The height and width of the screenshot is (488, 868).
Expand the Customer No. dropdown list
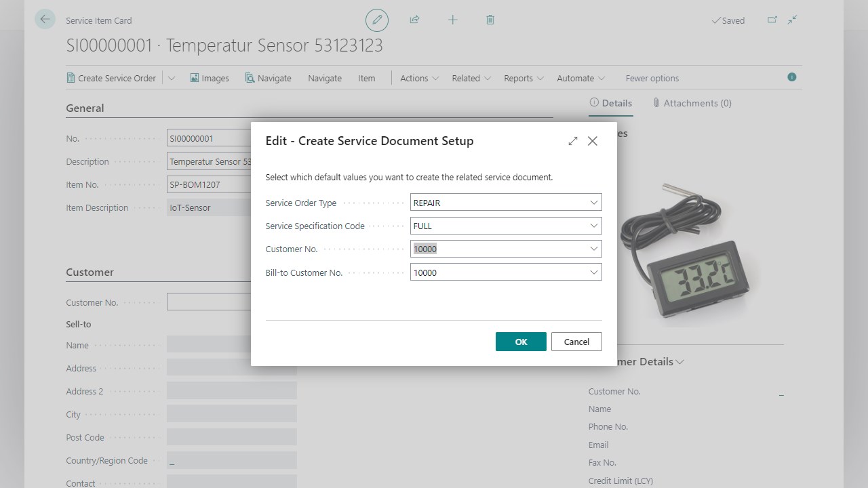click(x=594, y=249)
